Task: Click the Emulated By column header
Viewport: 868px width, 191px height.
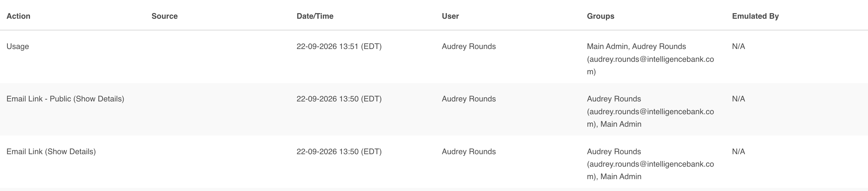Action: 755,16
